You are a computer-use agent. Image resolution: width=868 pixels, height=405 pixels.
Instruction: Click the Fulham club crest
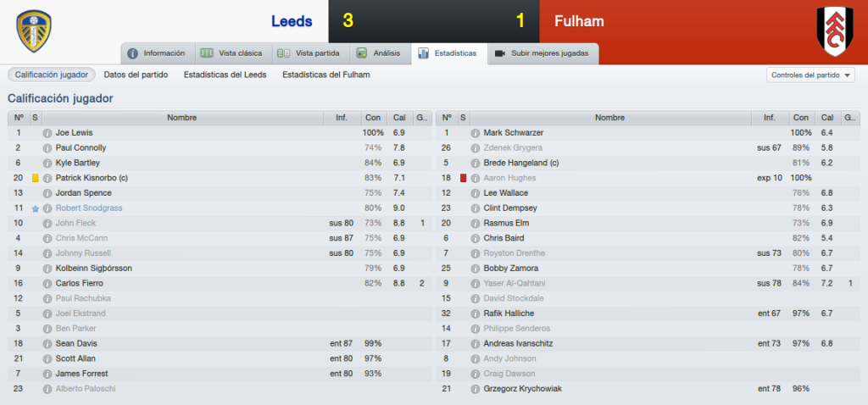point(835,31)
